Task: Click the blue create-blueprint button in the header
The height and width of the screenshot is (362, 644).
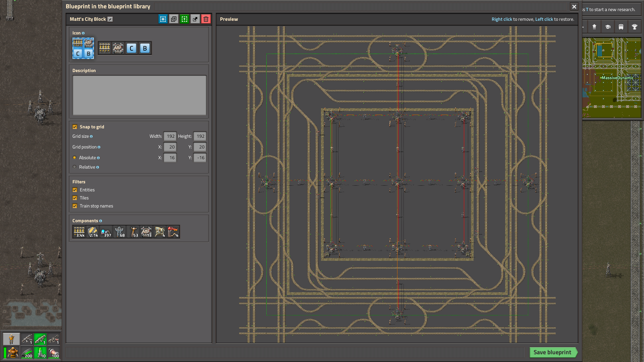Action: [163, 19]
